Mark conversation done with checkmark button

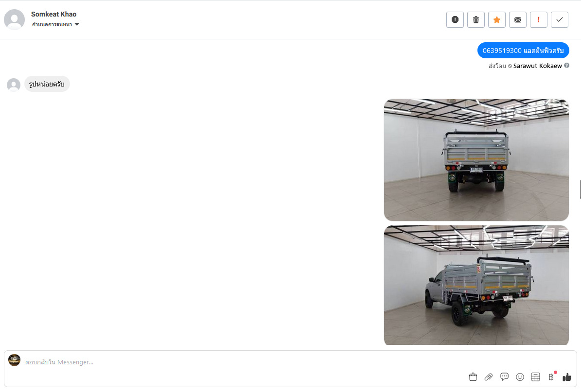[560, 19]
